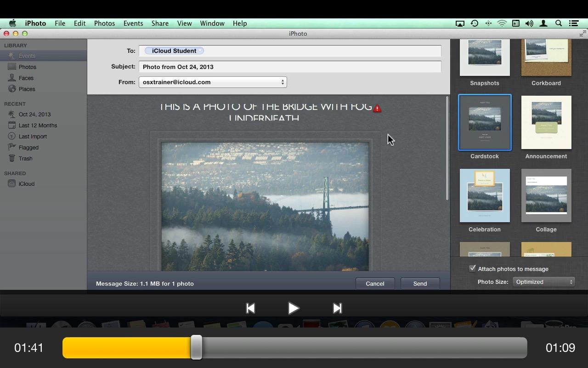The width and height of the screenshot is (588, 368).
Task: Click the message title about the bridge
Action: [x=266, y=112]
